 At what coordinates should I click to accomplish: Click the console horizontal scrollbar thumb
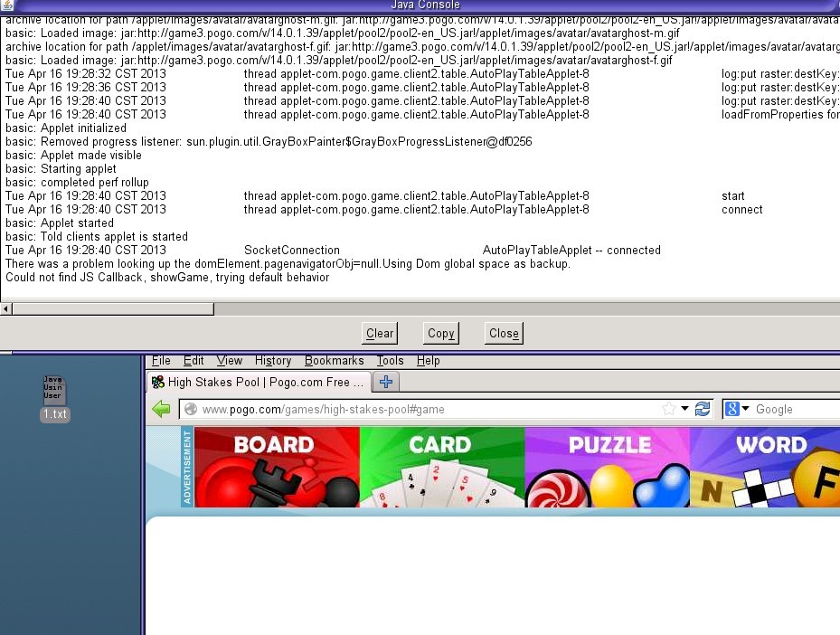[x=113, y=308]
